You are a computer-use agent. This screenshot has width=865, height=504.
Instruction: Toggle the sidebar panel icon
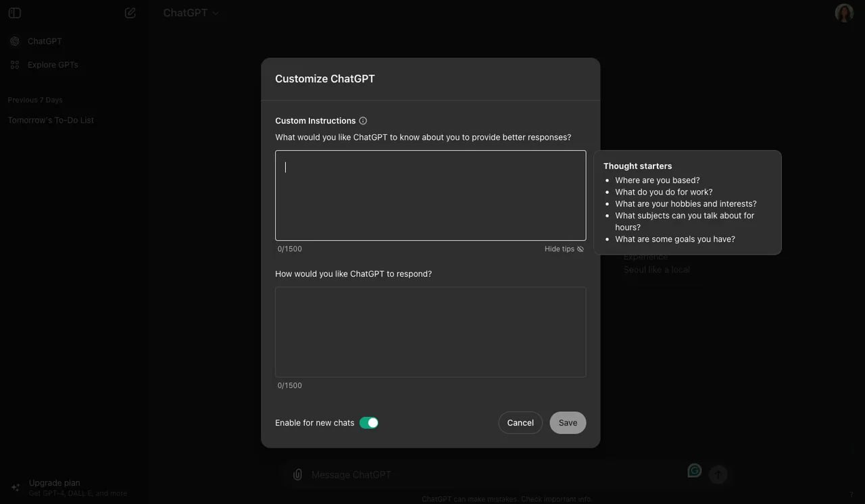[x=15, y=13]
